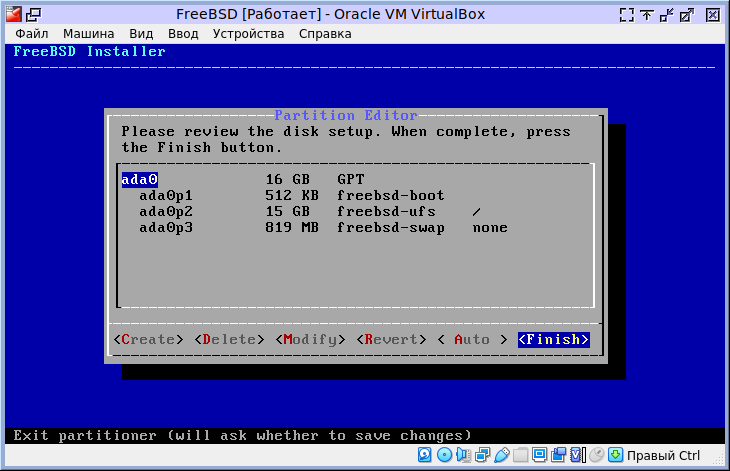Screen dimensions: 730x471
Task: Click the fullscreen brackets title bar icon
Action: click(627, 15)
